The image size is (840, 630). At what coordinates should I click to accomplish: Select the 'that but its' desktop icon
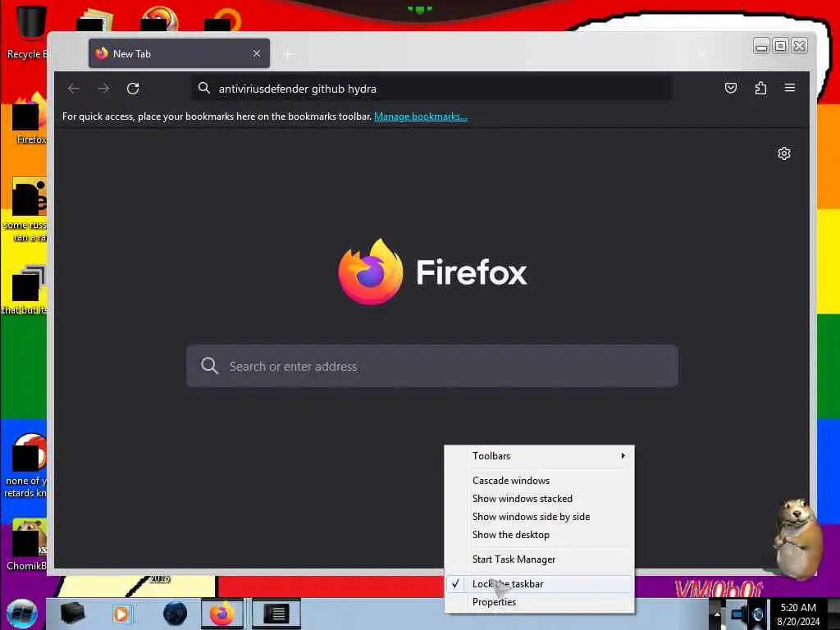25,290
